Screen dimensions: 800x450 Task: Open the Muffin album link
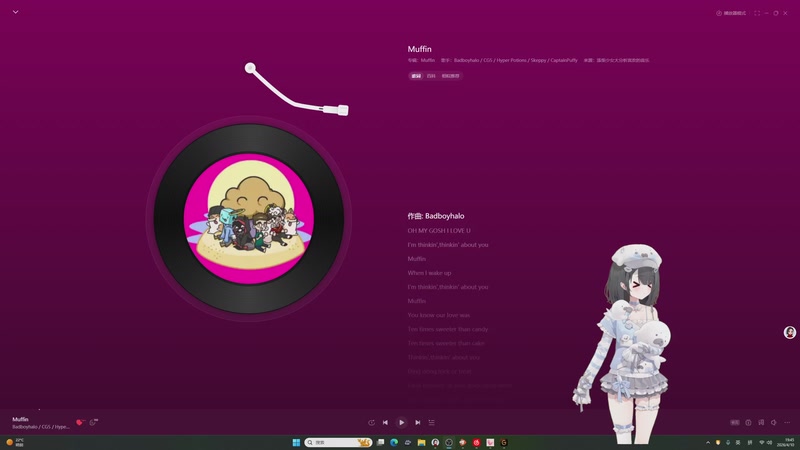(x=428, y=60)
